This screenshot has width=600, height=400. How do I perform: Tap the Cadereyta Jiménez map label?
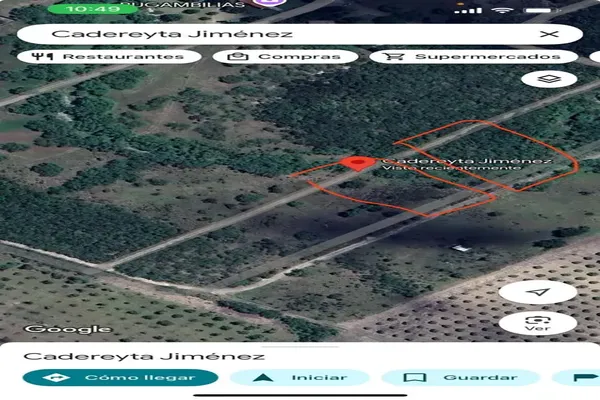(466, 160)
